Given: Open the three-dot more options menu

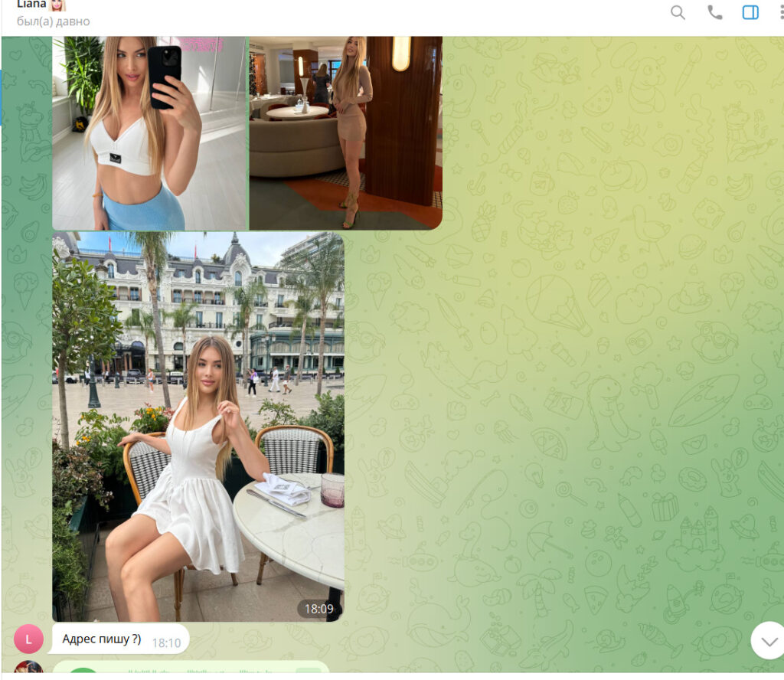Looking at the screenshot, I should pos(779,12).
